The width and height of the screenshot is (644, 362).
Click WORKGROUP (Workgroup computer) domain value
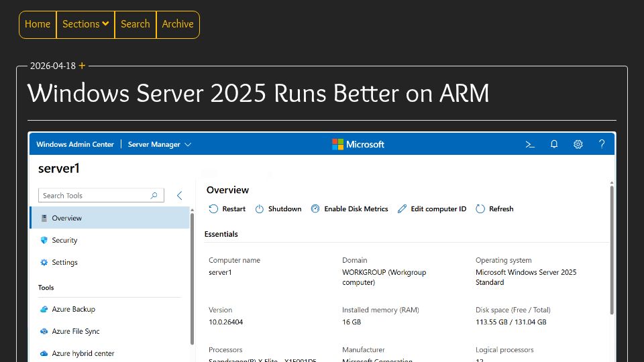tap(384, 278)
